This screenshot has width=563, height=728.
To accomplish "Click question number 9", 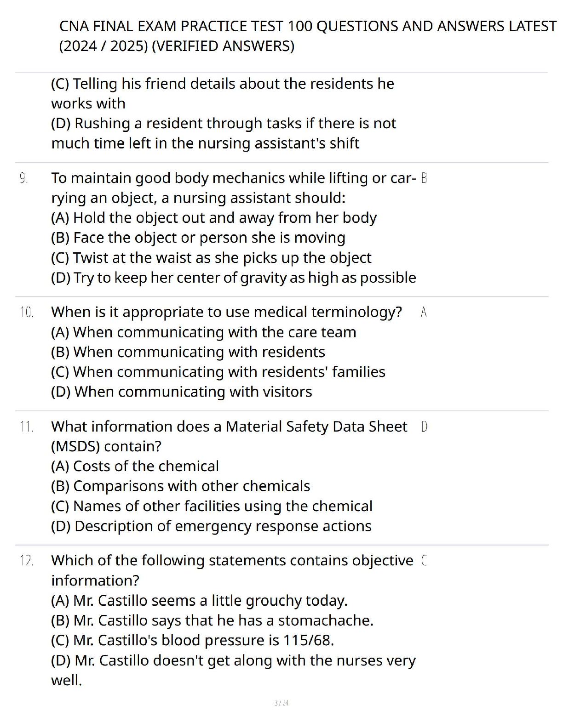I will 23,178.
